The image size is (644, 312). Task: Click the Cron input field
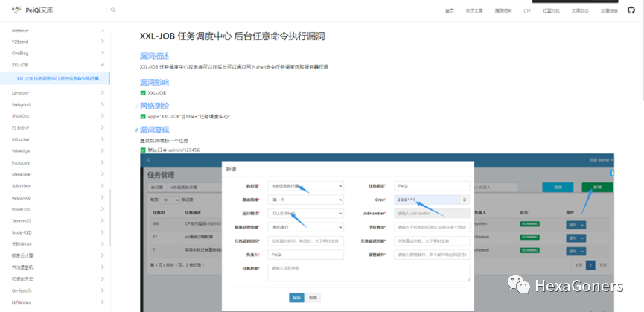427,200
